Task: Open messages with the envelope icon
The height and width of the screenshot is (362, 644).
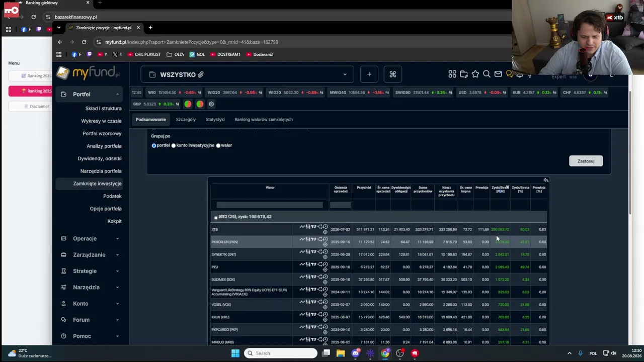Action: 498,74
